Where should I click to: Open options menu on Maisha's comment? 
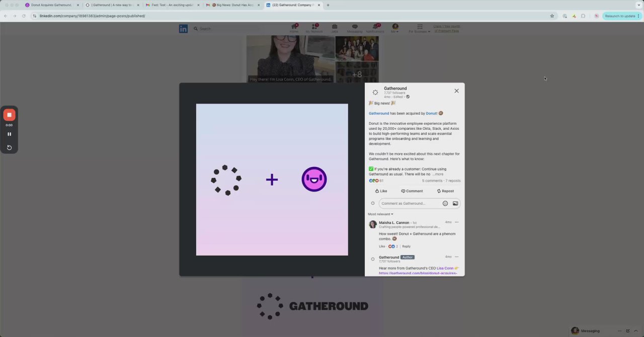click(x=457, y=222)
